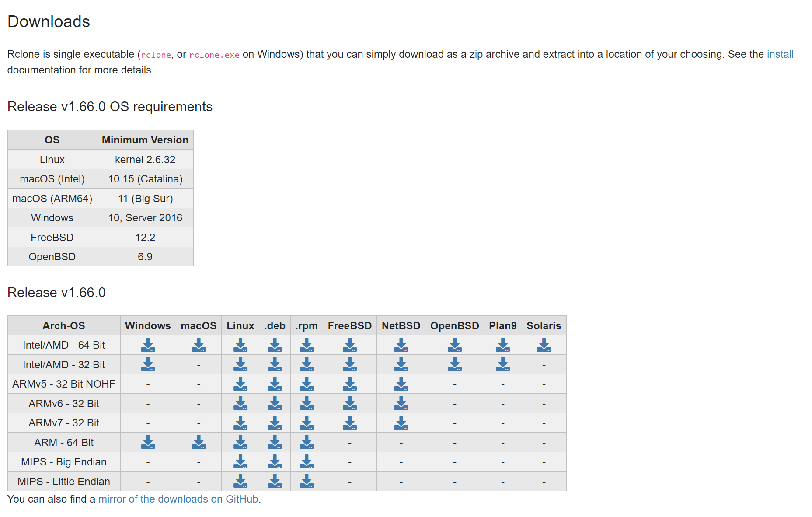Download Windows Intel/AMD 64 Bit build
This screenshot has height=517, width=812.
pyautogui.click(x=148, y=345)
